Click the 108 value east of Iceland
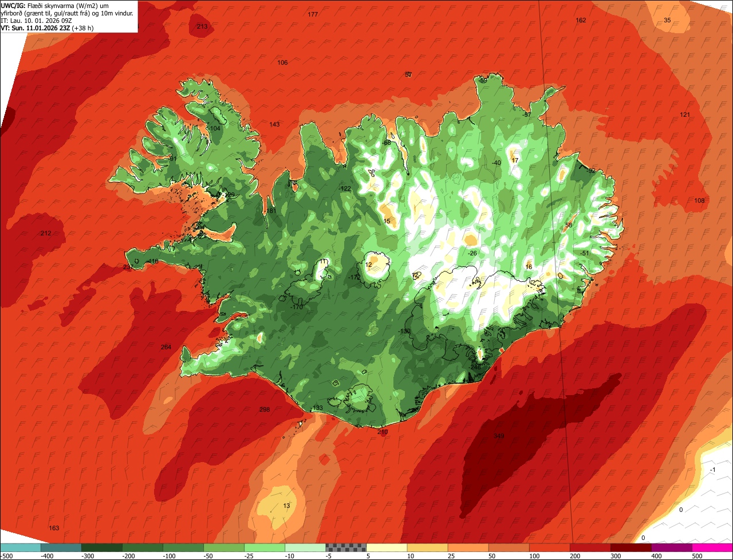This screenshot has width=733, height=560. coord(699,200)
